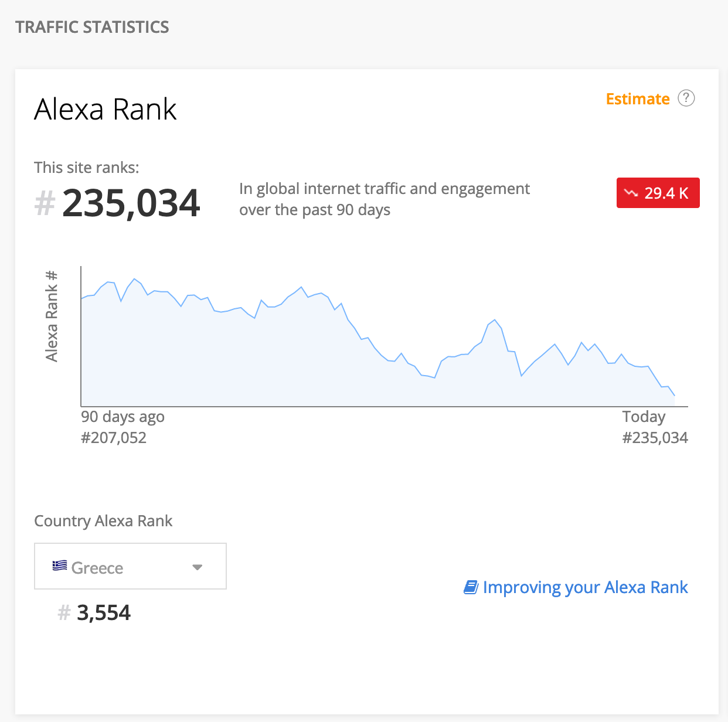
Task: Click the hash symbol before 235,034
Action: [x=45, y=203]
